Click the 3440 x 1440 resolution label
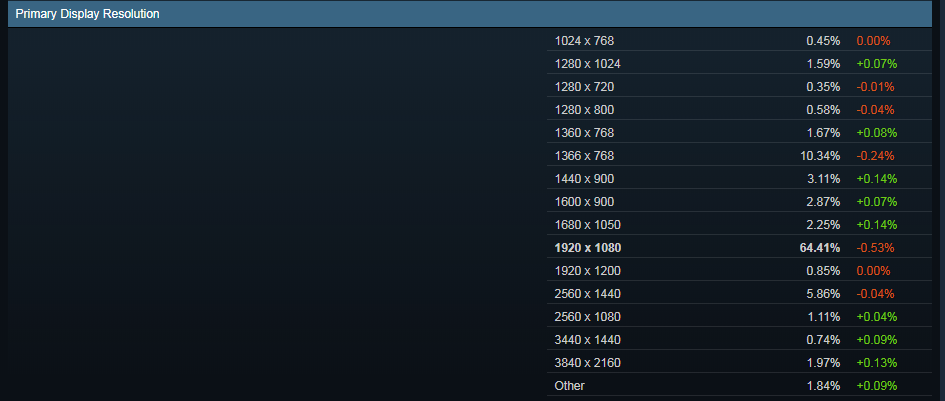 point(587,340)
